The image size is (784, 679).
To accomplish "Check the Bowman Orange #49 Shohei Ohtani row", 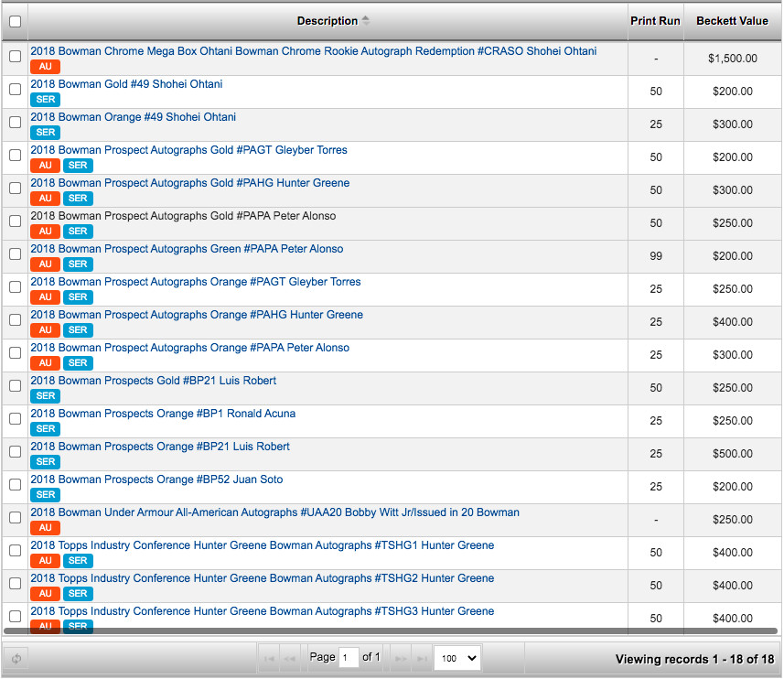I will pyautogui.click(x=15, y=122).
